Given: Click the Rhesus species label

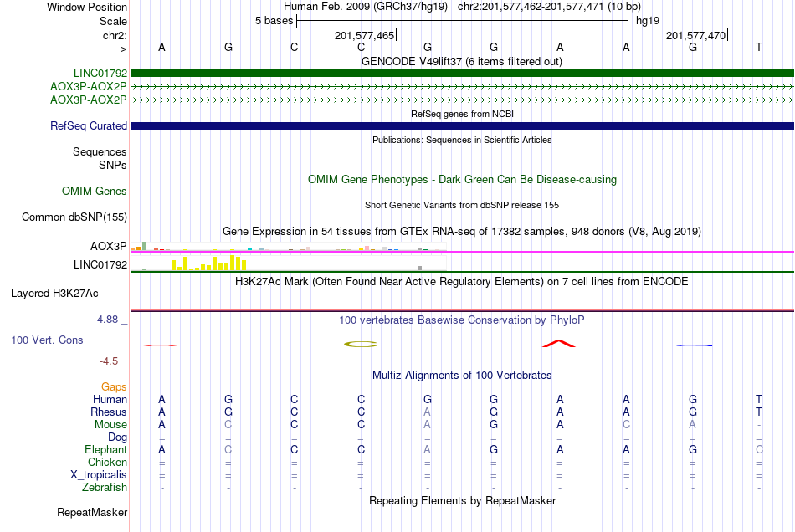Looking at the screenshot, I should (x=109, y=412).
